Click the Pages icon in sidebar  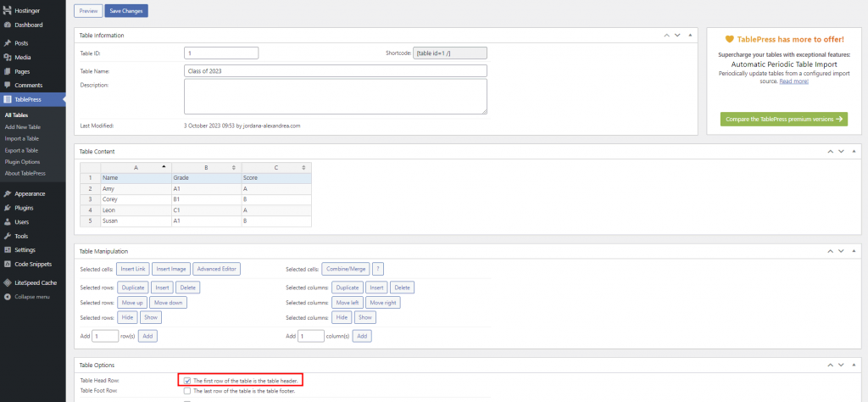pyautogui.click(x=7, y=71)
